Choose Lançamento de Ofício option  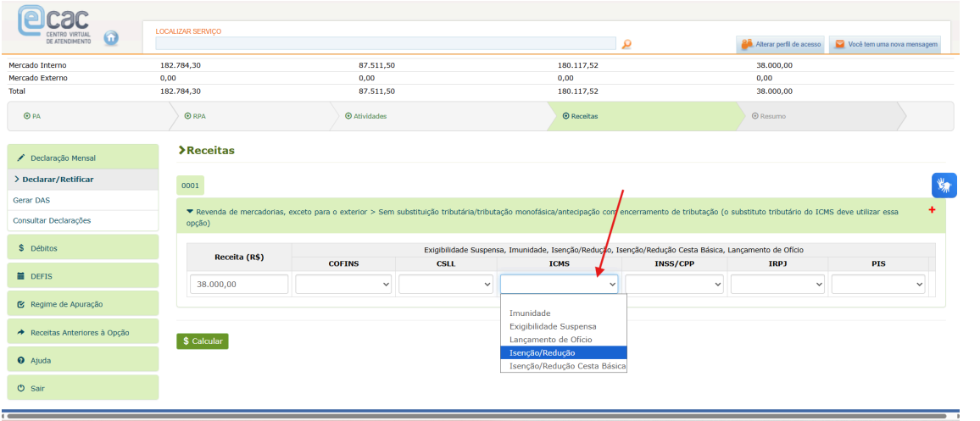tap(563, 339)
